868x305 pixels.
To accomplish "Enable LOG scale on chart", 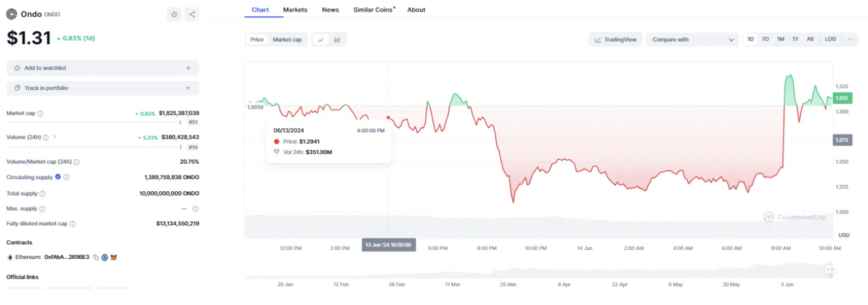I will pos(830,39).
